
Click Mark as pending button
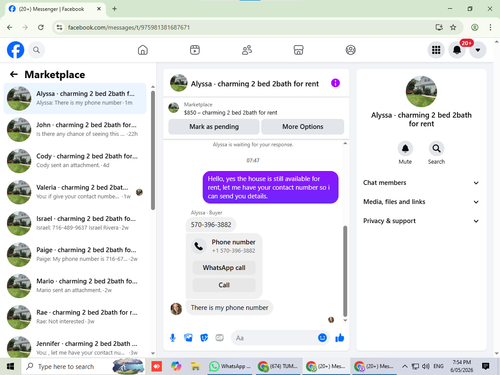pyautogui.click(x=214, y=127)
